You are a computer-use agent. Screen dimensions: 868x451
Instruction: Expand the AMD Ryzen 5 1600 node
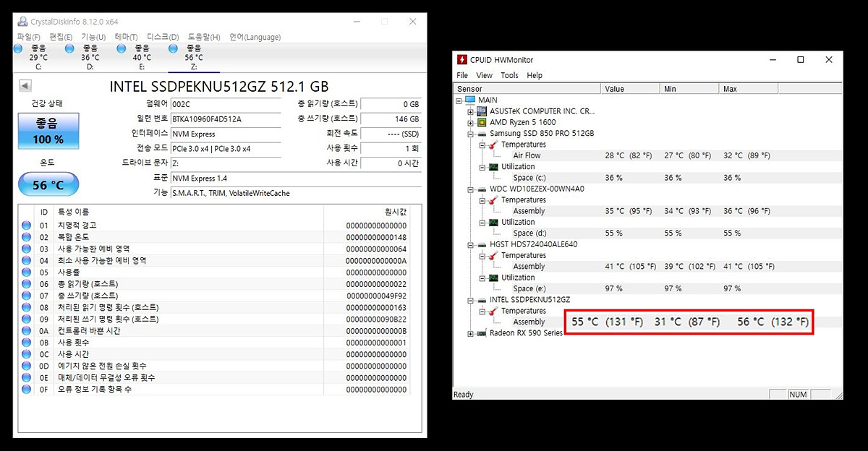tap(471, 122)
